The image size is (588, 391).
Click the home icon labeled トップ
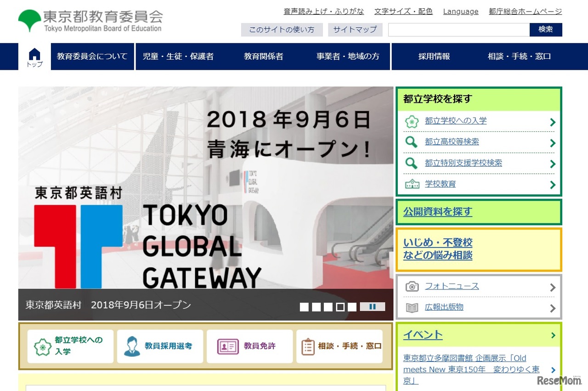pos(34,56)
